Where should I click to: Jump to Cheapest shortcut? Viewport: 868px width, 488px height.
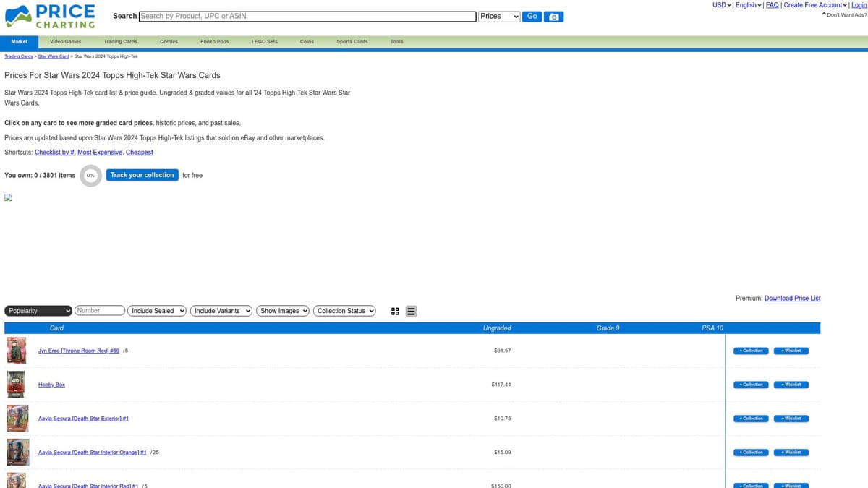(x=140, y=153)
